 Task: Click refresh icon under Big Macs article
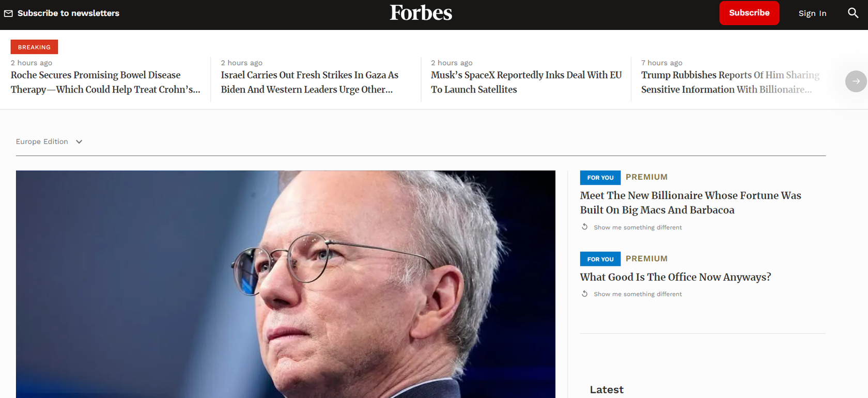tap(584, 227)
